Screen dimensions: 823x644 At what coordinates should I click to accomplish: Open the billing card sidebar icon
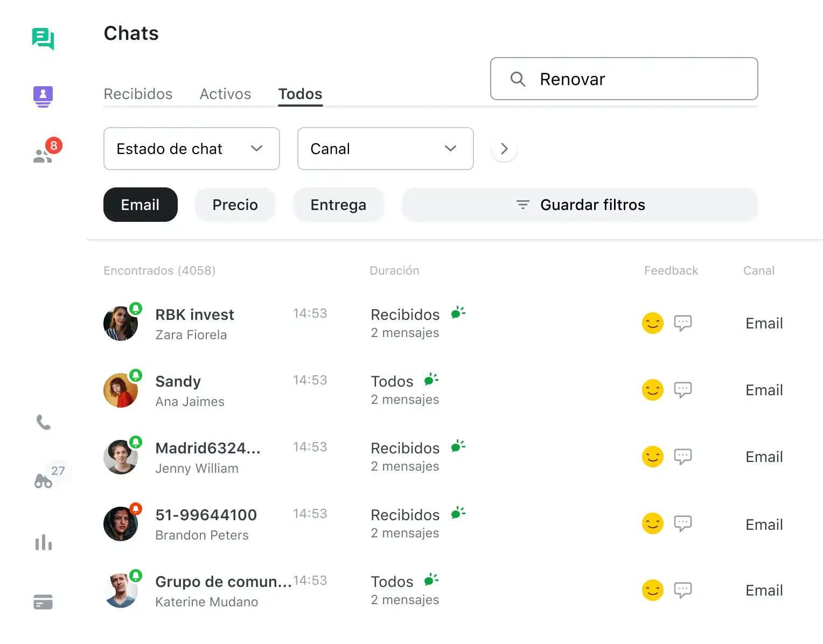(43, 601)
